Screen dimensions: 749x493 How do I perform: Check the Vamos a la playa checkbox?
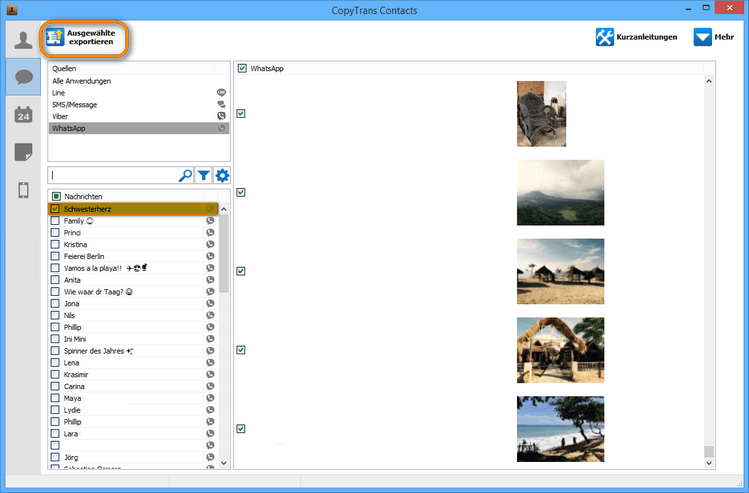(x=55, y=268)
